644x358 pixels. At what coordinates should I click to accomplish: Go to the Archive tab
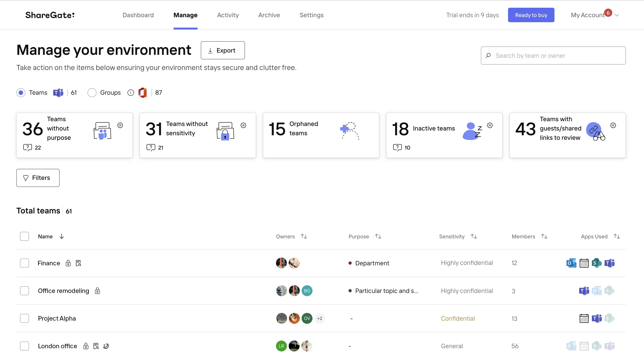(269, 15)
